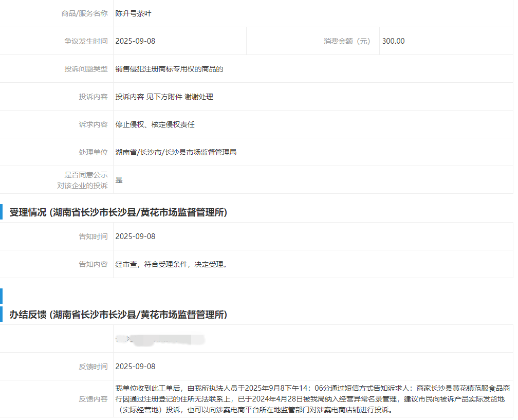Click the amount value 300.00
Screen dimensions: 518x420
393,41
